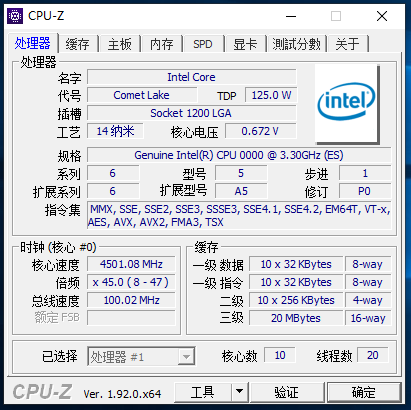Click the 工具 button
411x410 pixels.
tap(203, 391)
